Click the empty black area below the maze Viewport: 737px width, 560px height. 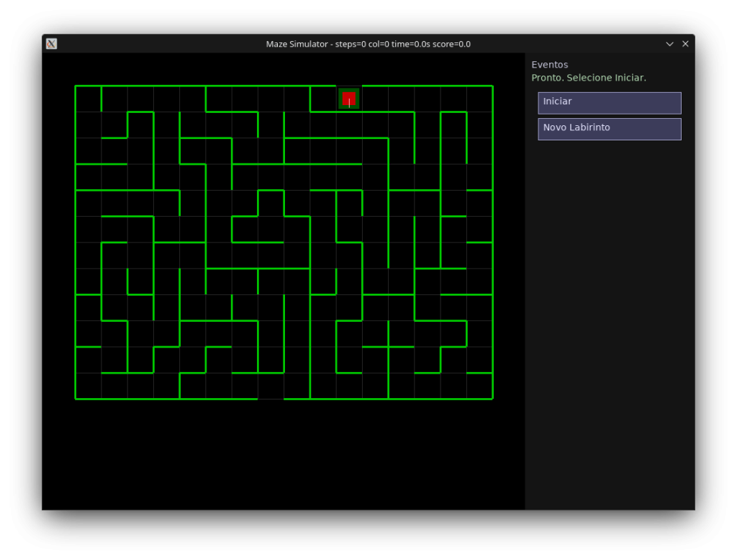(284, 453)
